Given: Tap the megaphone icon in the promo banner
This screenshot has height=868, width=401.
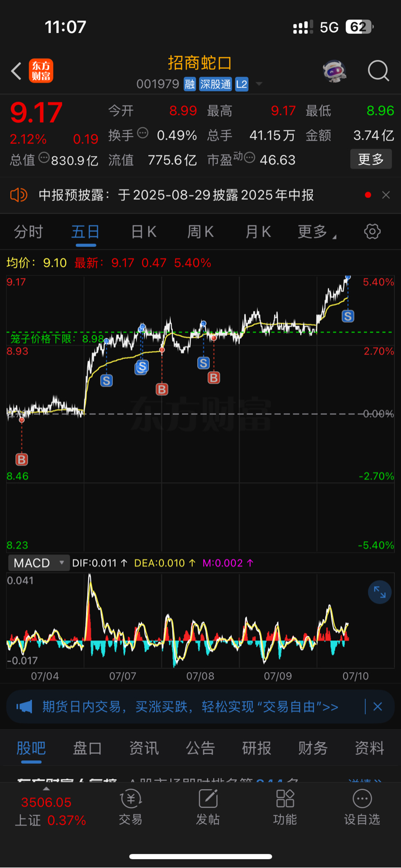Looking at the screenshot, I should (x=24, y=707).
